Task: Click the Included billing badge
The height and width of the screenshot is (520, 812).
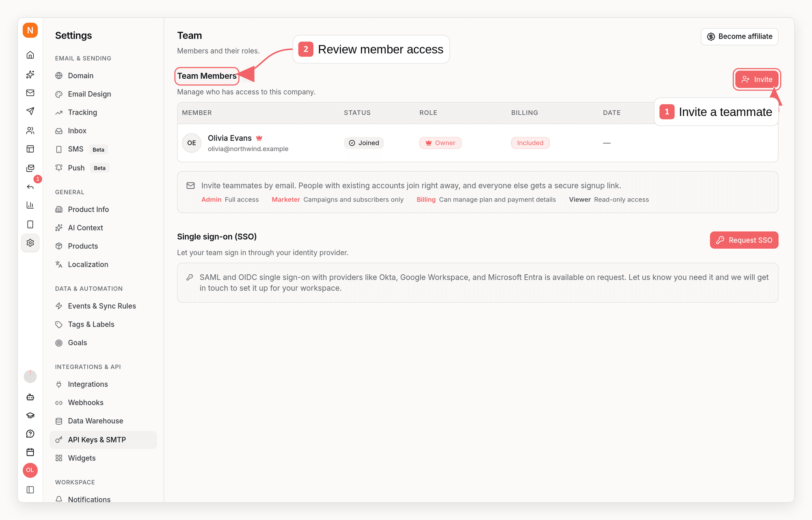Action: (x=530, y=143)
